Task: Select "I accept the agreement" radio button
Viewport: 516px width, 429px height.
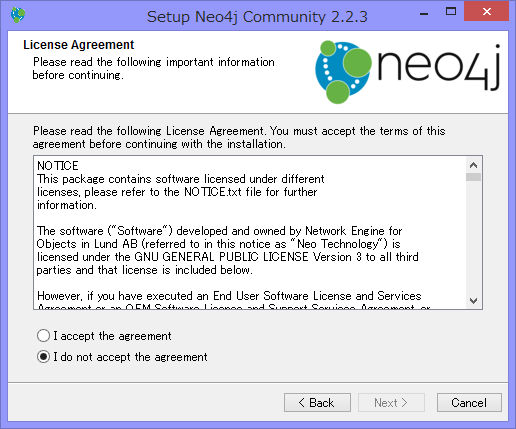Action: point(43,336)
